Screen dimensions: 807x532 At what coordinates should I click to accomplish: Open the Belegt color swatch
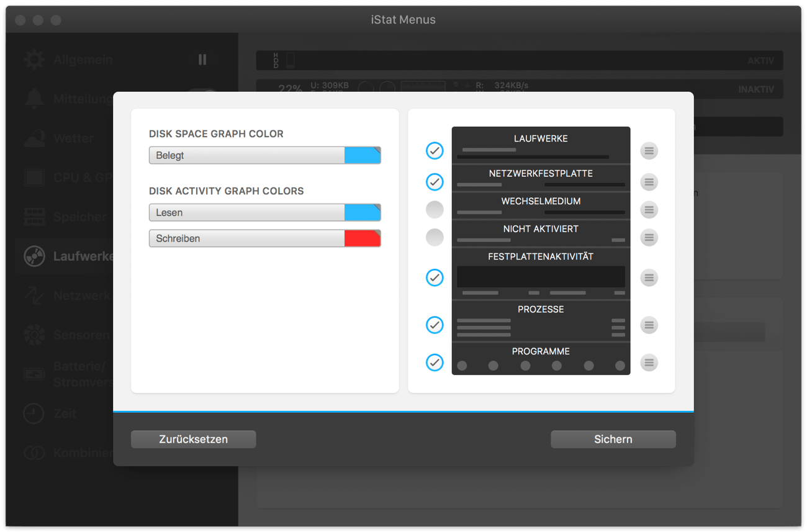point(363,155)
